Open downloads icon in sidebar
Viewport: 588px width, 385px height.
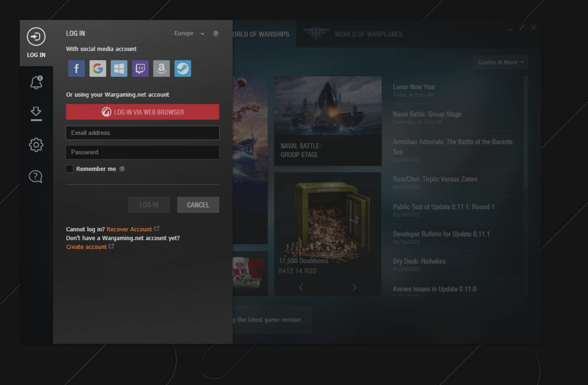pyautogui.click(x=36, y=114)
